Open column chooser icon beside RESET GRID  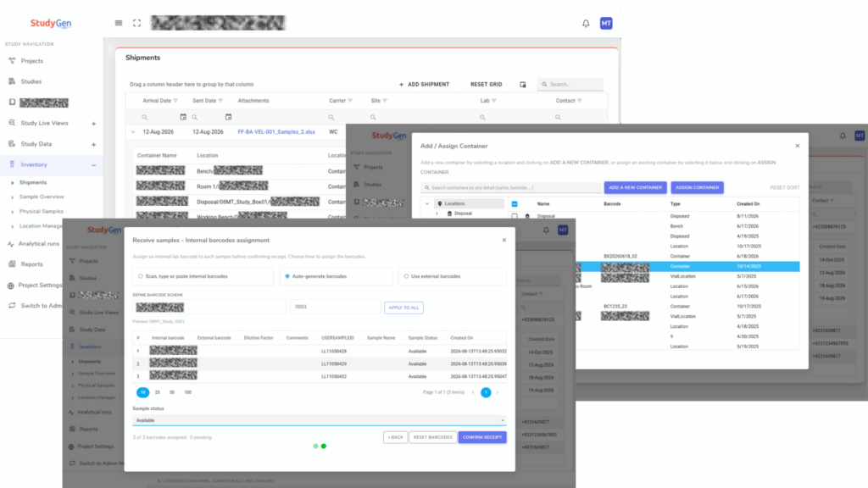pyautogui.click(x=522, y=85)
